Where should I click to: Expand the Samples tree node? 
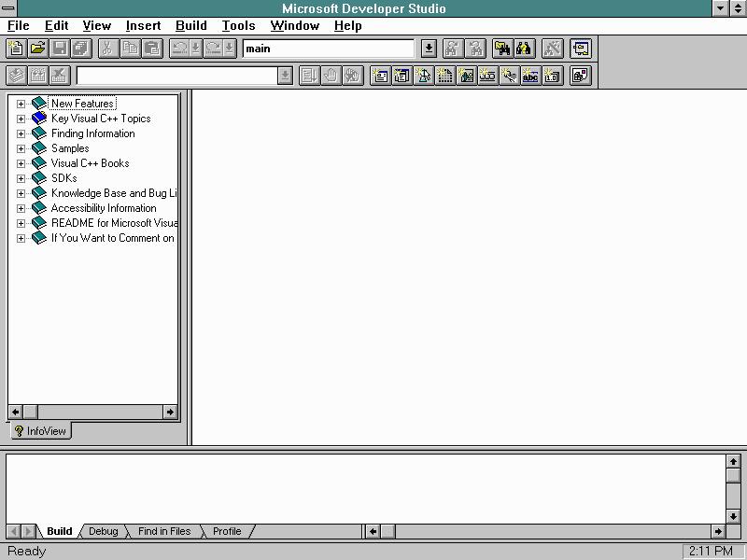coord(21,147)
